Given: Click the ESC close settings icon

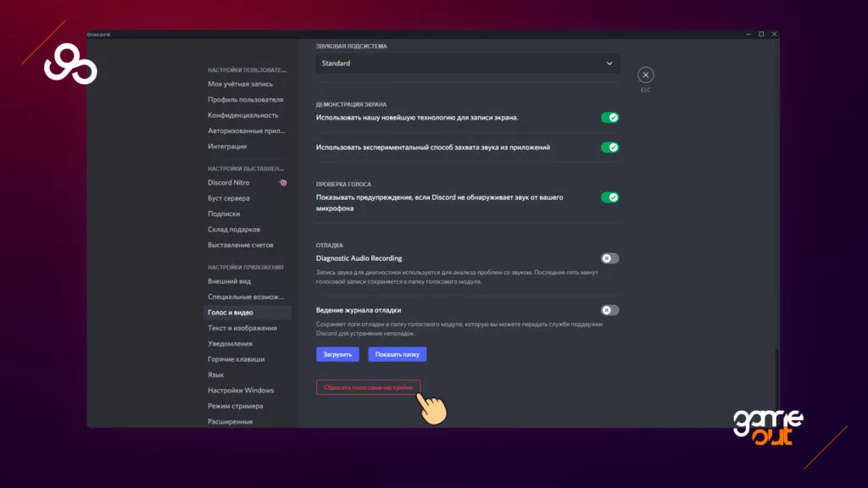Looking at the screenshot, I should [645, 75].
